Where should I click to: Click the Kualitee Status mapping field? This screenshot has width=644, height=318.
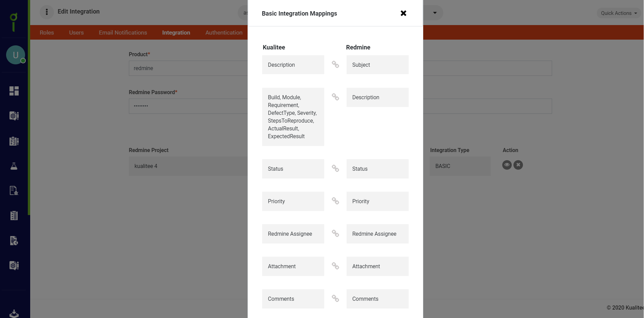click(x=293, y=169)
